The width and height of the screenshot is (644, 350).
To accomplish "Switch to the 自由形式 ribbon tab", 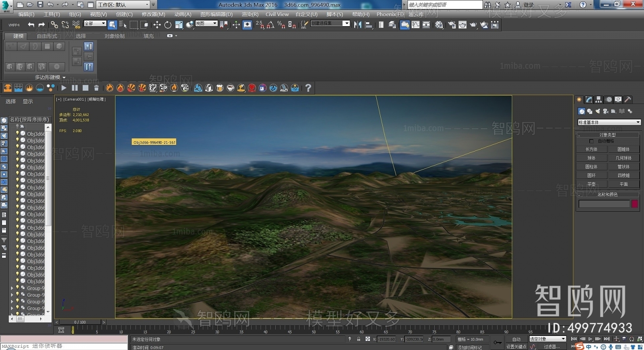I will click(x=47, y=36).
